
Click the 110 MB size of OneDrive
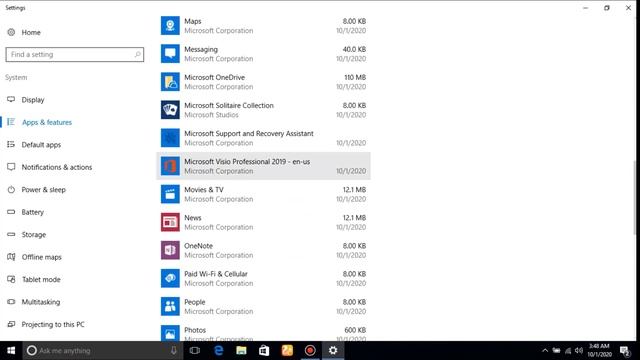[x=355, y=77]
